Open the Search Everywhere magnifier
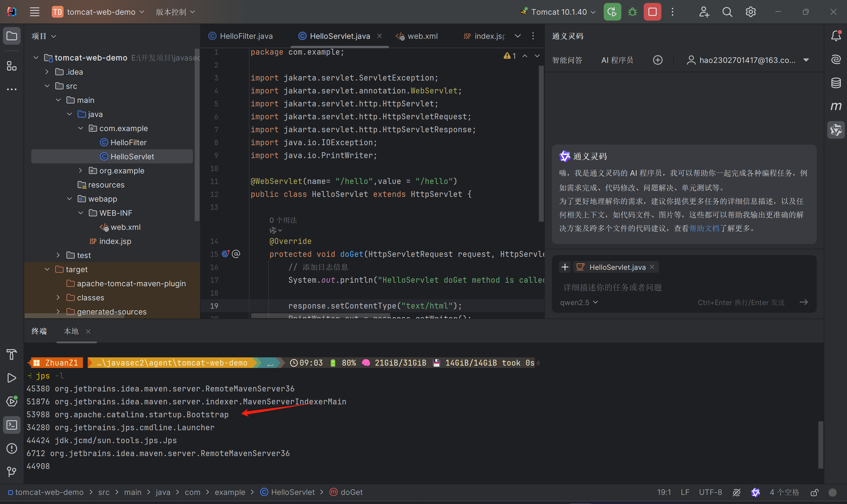Viewport: 847px width, 504px height. 727,12
